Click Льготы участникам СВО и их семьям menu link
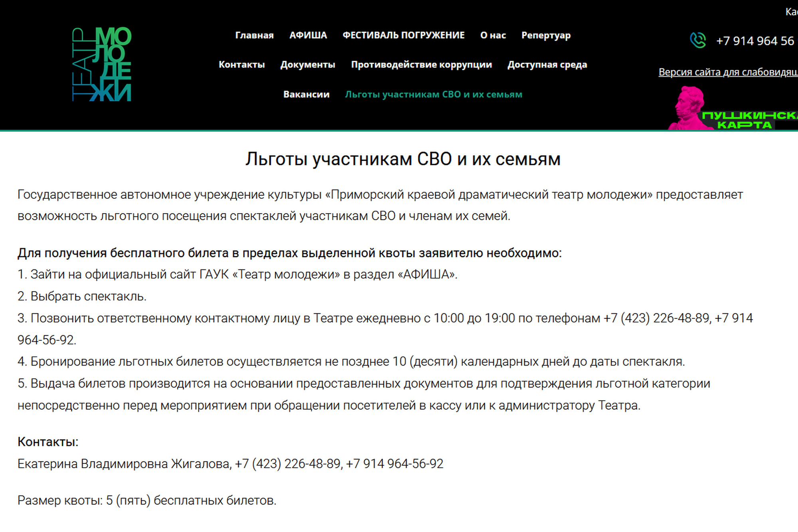This screenshot has width=798, height=532. pos(433,95)
